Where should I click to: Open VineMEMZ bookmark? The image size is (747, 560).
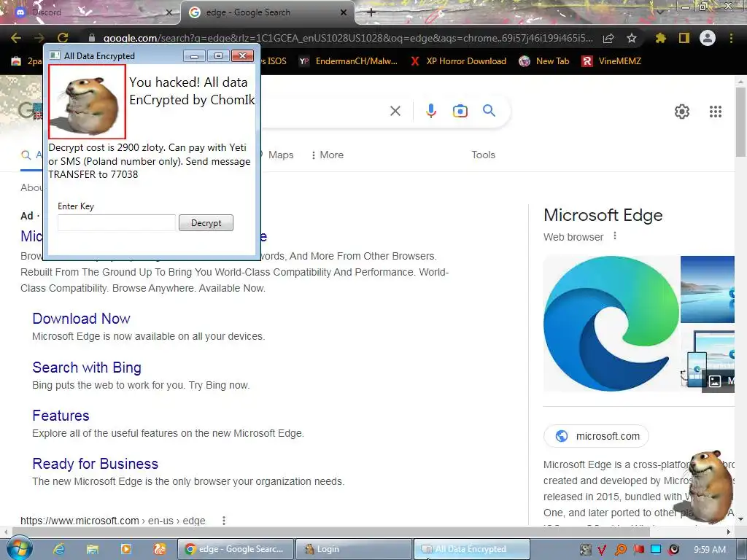click(x=612, y=61)
